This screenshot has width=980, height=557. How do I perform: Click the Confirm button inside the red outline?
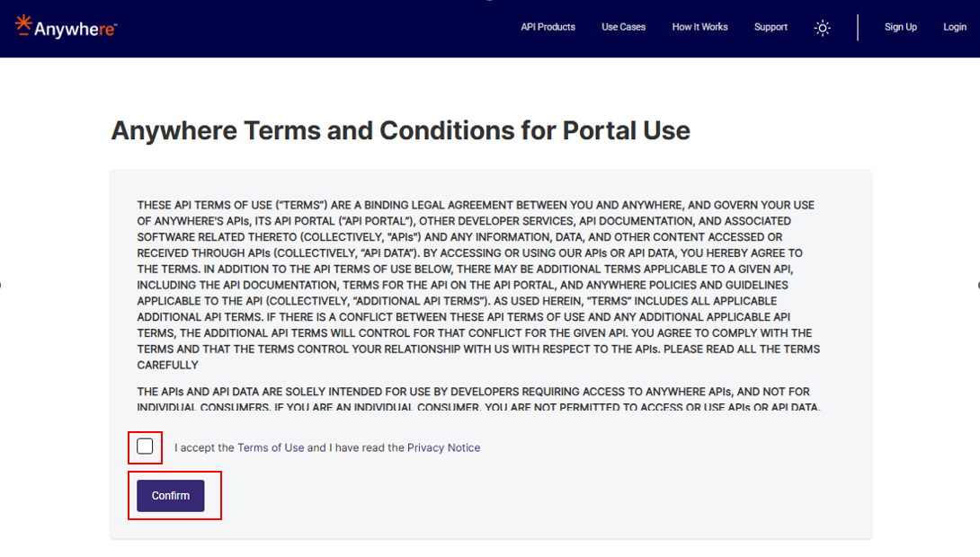tap(169, 495)
